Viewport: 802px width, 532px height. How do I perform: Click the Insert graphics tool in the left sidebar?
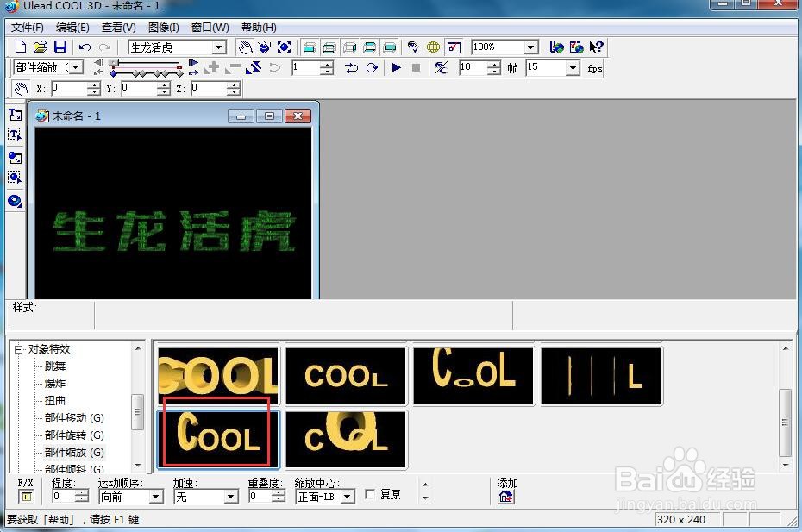[x=15, y=158]
